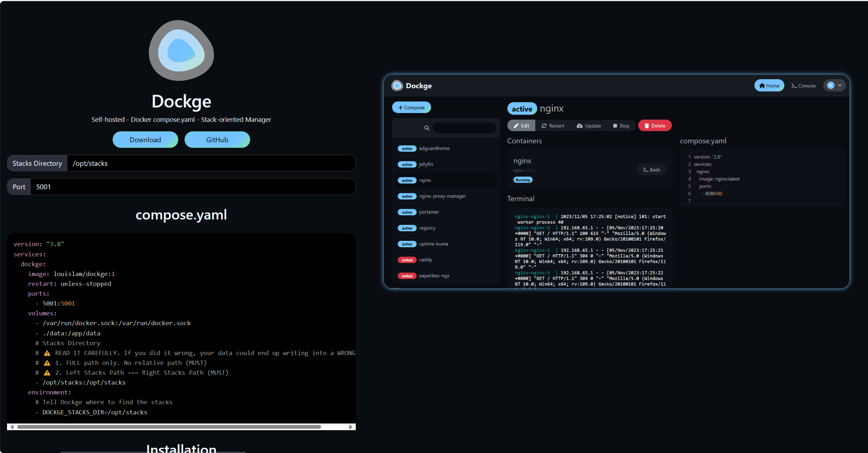Open the Home tab

769,86
